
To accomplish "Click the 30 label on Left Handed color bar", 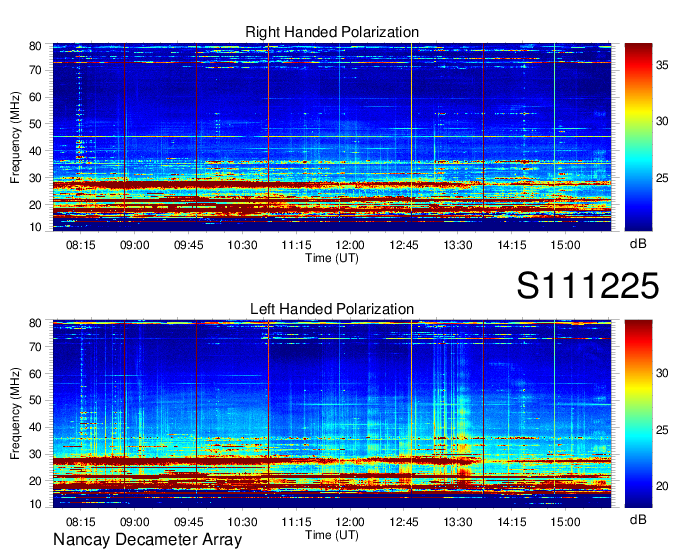I will pos(662,373).
